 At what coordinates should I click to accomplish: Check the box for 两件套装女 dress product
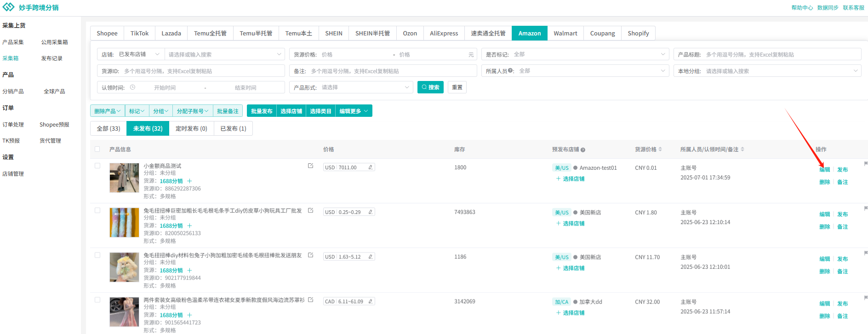coord(97,299)
